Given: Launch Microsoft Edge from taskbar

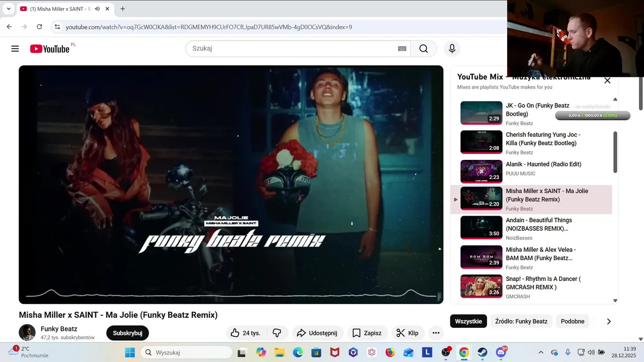Looking at the screenshot, I should point(298,352).
